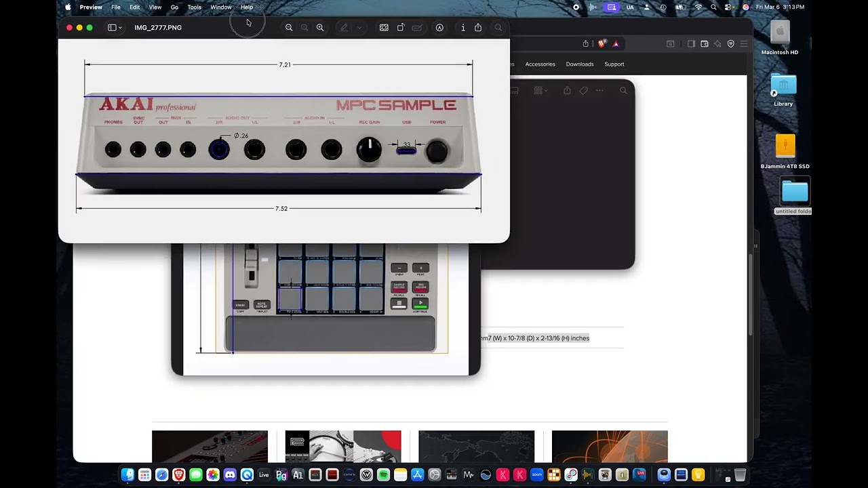The image size is (868, 488).
Task: Open the File menu
Action: click(x=116, y=7)
